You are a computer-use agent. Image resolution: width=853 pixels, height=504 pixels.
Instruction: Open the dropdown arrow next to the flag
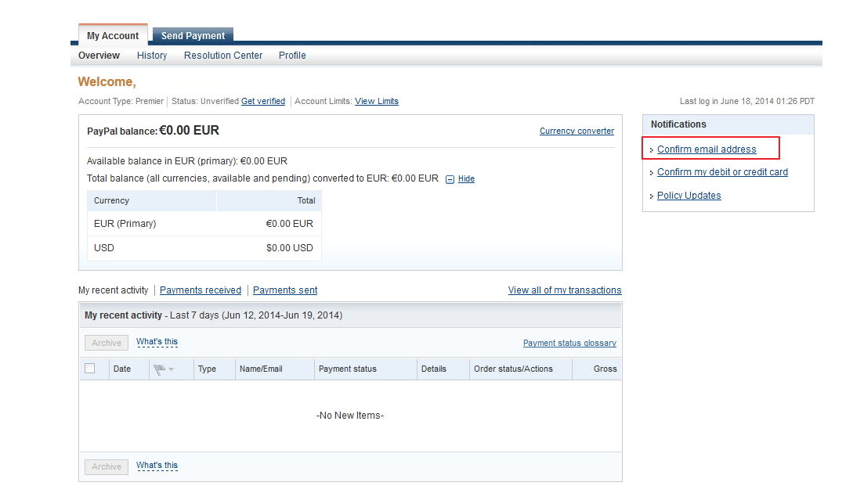[172, 369]
